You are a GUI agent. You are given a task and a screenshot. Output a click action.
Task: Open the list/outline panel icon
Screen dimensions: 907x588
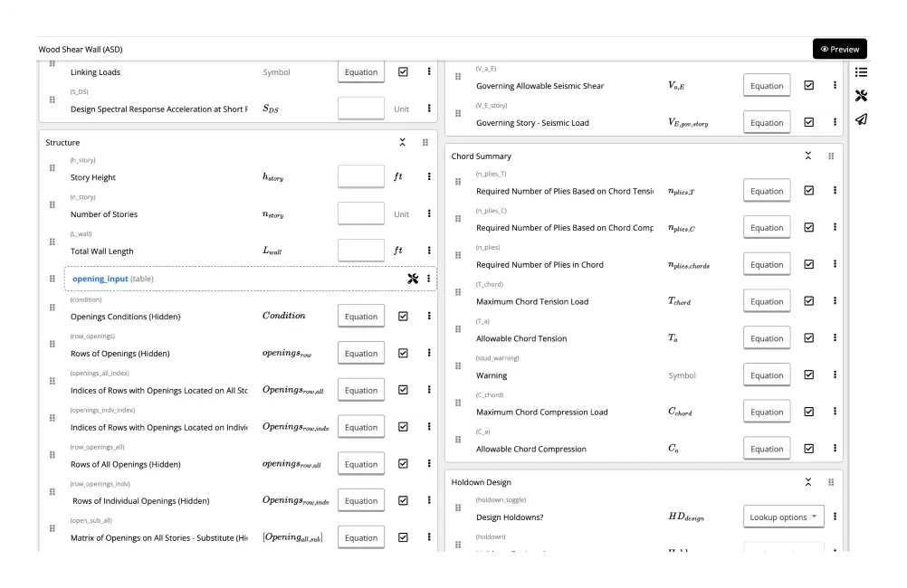(861, 72)
